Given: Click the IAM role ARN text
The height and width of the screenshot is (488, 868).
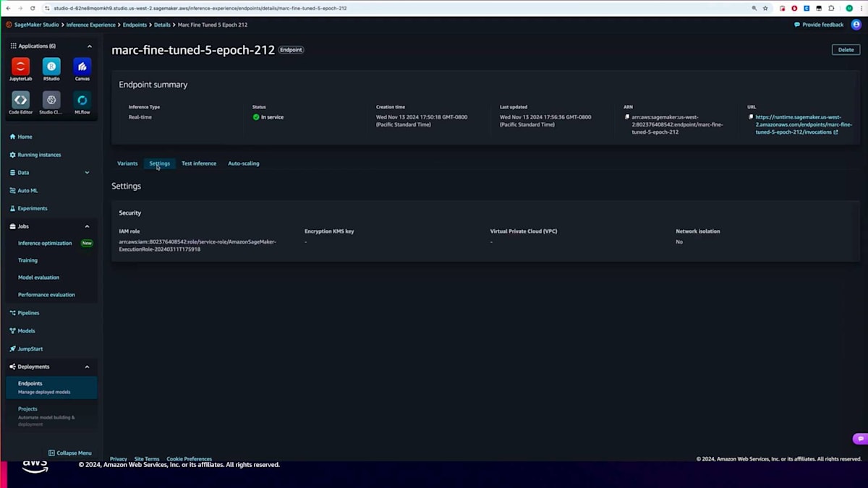Looking at the screenshot, I should [x=197, y=245].
